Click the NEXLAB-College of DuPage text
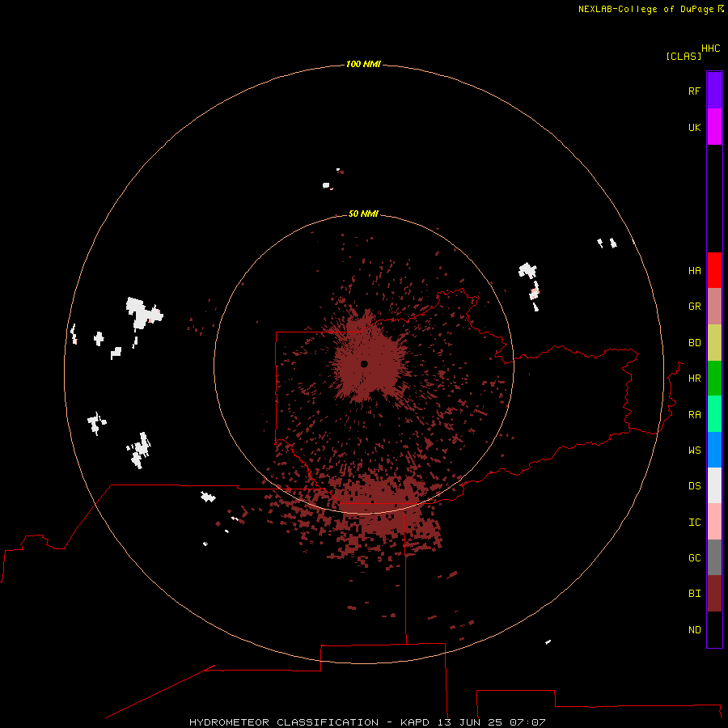This screenshot has width=728, height=728. [x=645, y=9]
